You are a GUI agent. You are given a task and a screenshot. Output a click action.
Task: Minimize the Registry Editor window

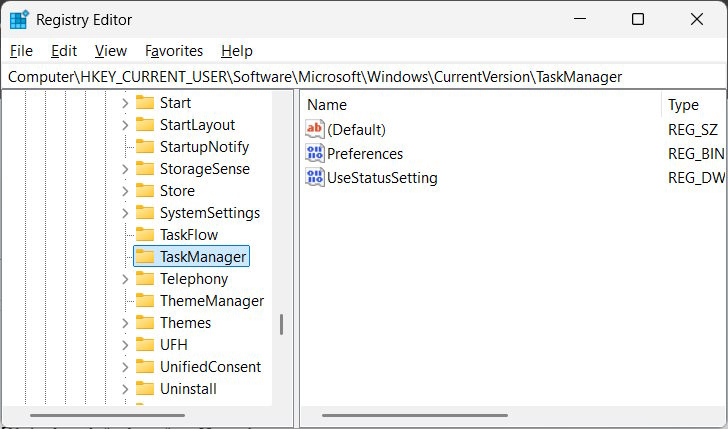[580, 19]
